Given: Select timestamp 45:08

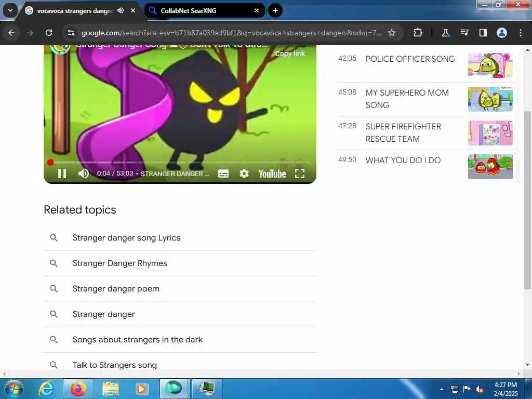Looking at the screenshot, I should click(347, 92).
